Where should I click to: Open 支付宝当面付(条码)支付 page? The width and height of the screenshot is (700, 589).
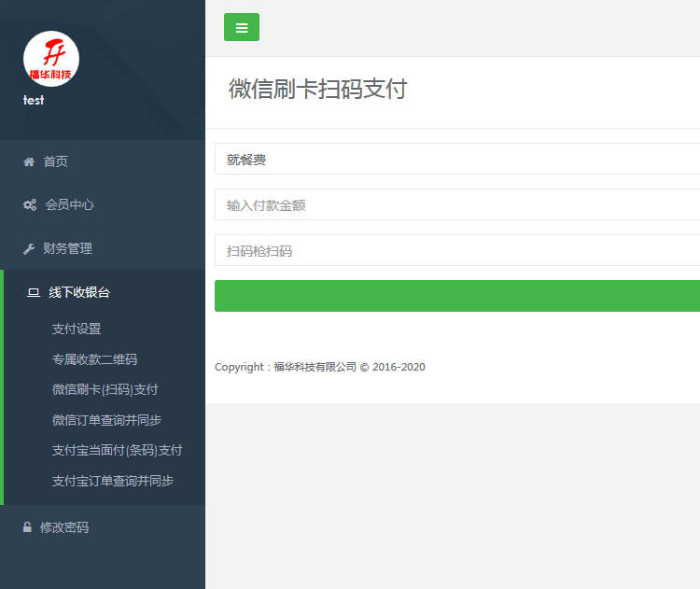[117, 451]
